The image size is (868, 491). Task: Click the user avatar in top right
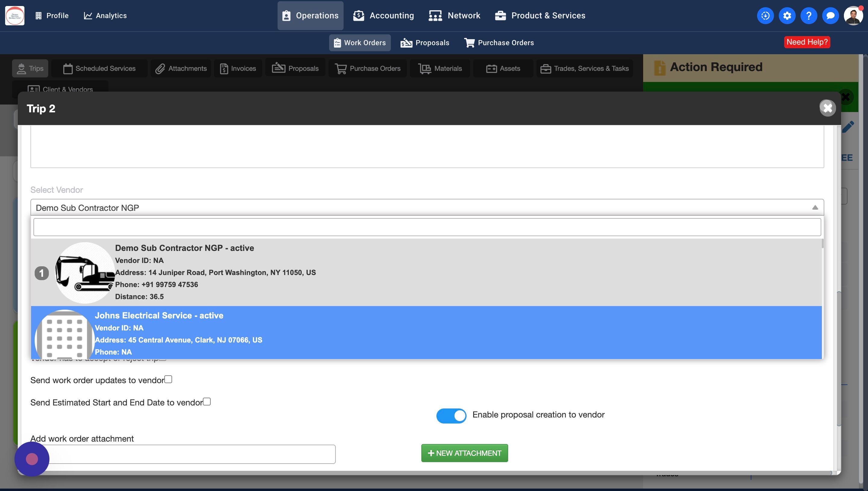(x=853, y=15)
